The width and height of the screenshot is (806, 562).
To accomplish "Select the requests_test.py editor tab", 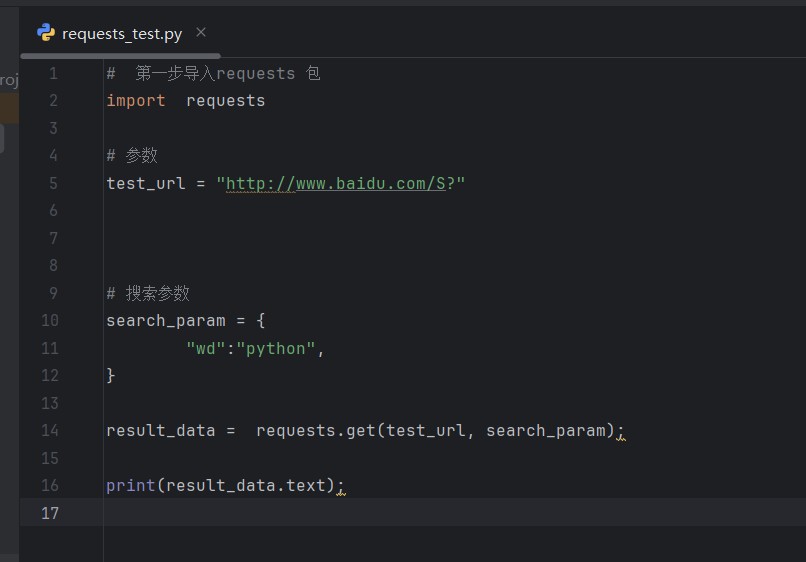I will click(121, 34).
